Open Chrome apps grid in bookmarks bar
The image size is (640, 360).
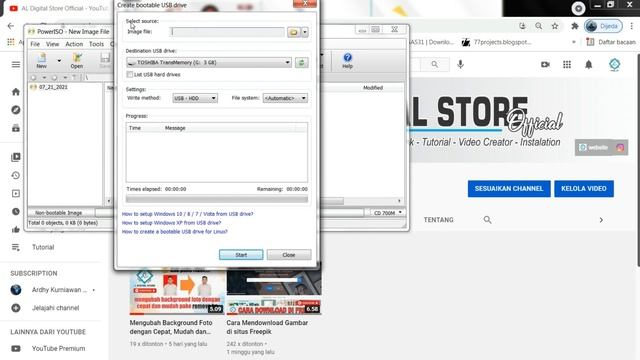coord(11,42)
